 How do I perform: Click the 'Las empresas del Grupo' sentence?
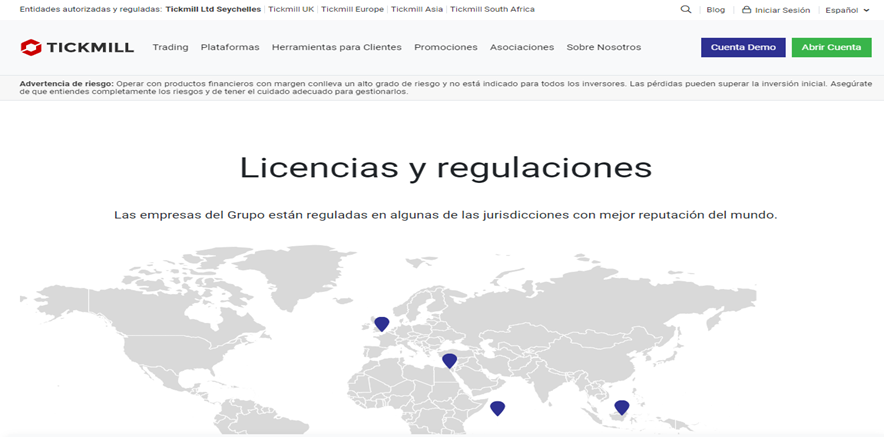[445, 215]
